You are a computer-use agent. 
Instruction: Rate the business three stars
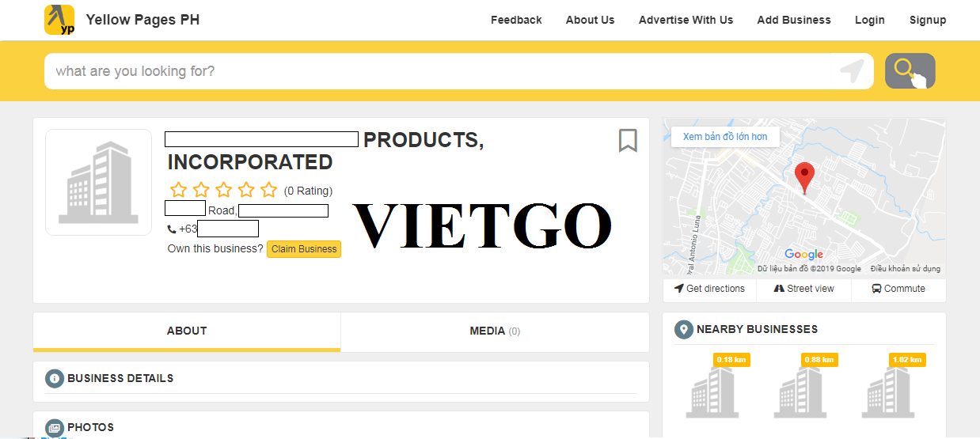(x=224, y=190)
